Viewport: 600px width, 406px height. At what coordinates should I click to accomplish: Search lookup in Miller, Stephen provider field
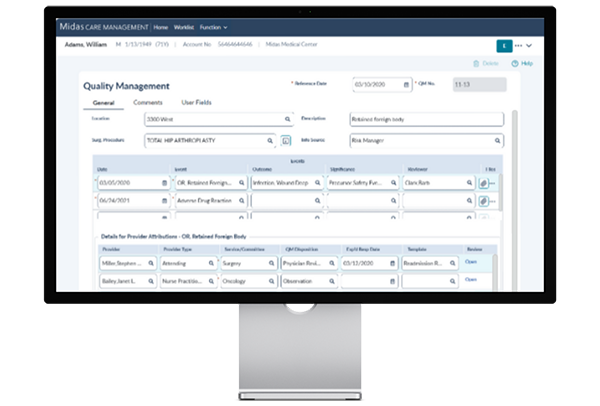(x=151, y=263)
